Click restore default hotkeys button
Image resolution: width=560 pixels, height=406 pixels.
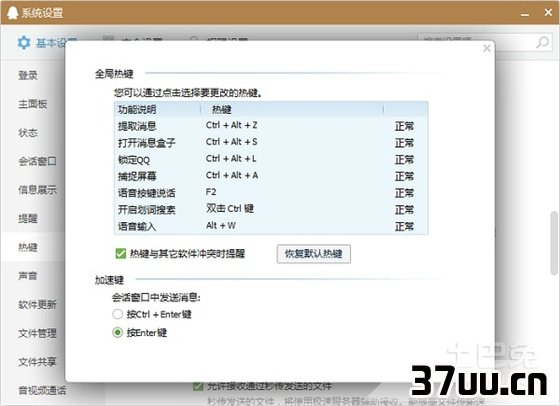pyautogui.click(x=314, y=254)
